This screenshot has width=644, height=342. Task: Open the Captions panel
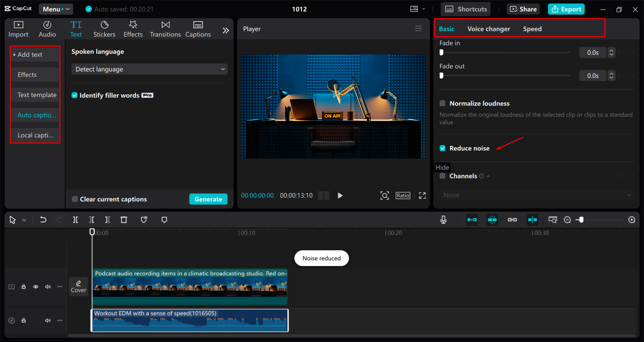tap(198, 29)
